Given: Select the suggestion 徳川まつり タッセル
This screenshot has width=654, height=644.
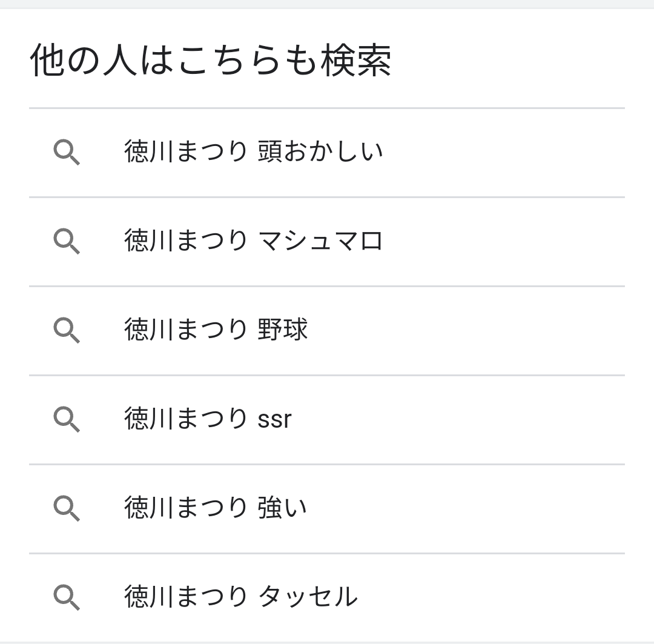Looking at the screenshot, I should 327,597.
